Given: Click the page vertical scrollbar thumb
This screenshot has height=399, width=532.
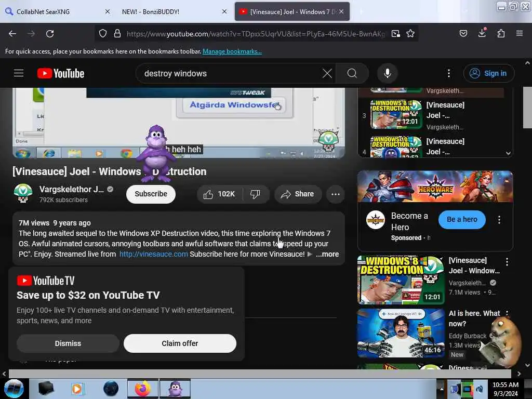Looking at the screenshot, I should pyautogui.click(x=527, y=108).
